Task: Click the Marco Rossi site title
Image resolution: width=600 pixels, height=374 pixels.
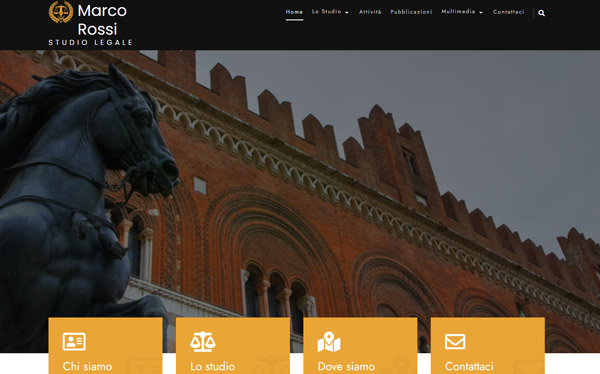Action: click(x=102, y=20)
